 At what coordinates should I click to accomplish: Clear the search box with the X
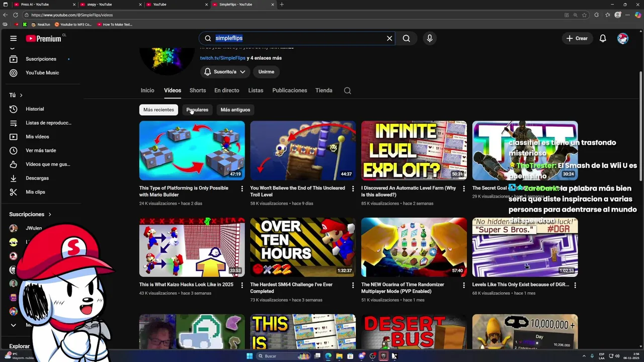[389, 38]
